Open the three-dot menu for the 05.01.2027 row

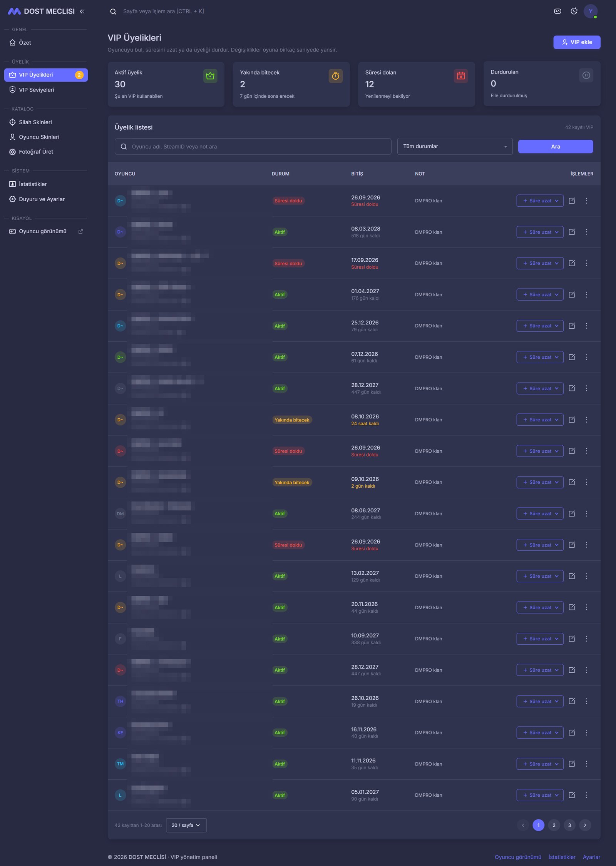point(586,795)
